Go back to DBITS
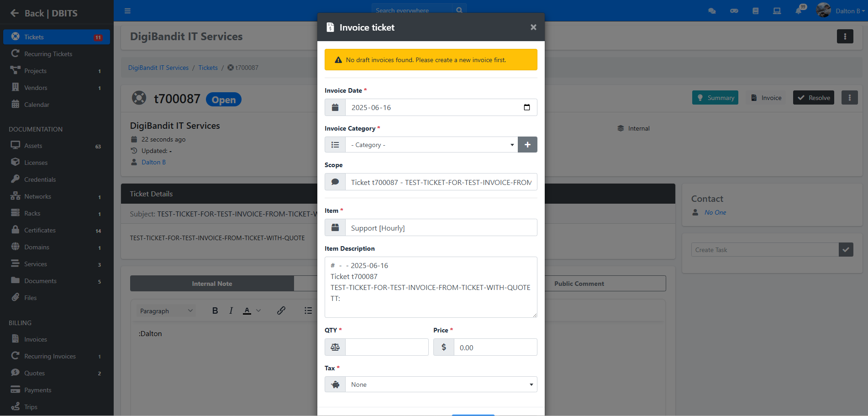This screenshot has width=868, height=416. point(44,13)
